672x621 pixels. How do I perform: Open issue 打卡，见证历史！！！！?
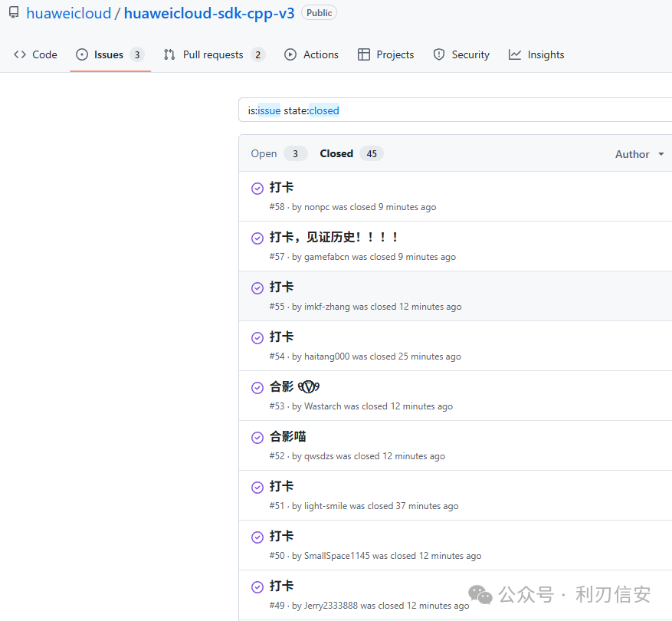(x=334, y=237)
